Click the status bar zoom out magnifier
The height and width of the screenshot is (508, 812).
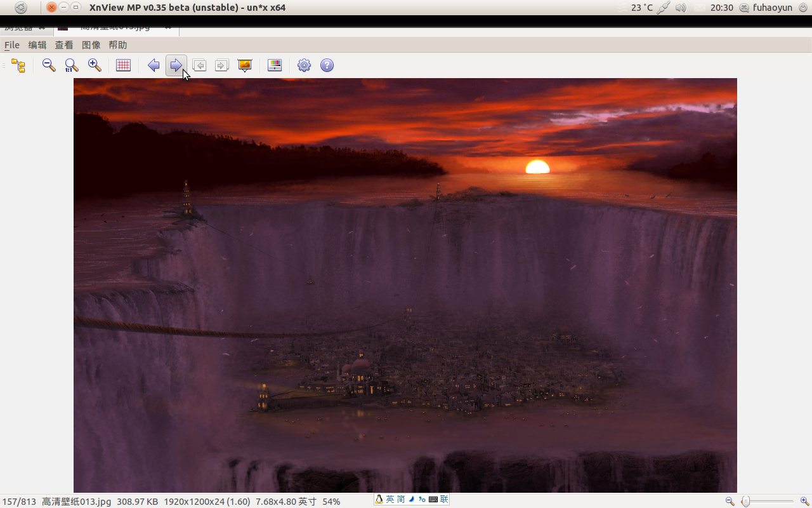(x=730, y=501)
